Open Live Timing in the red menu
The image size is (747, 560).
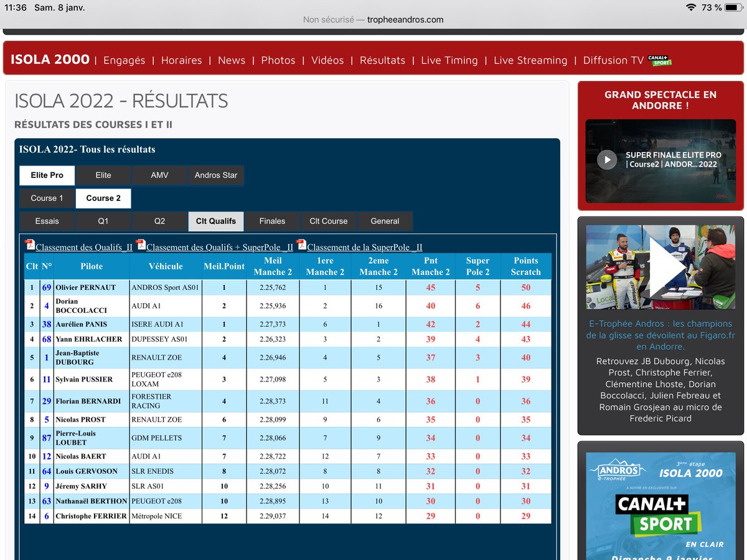coord(449,60)
